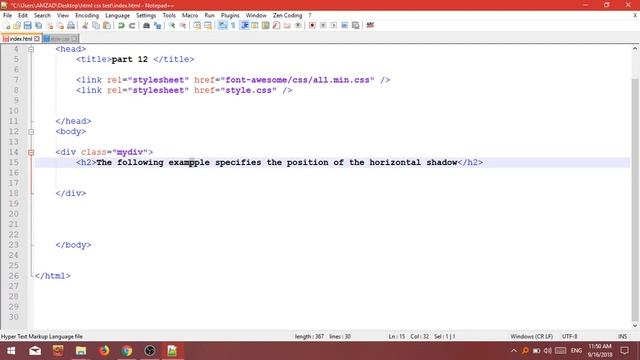Toggle INS insert mode in status bar
This screenshot has height=360, width=640.
(622, 336)
